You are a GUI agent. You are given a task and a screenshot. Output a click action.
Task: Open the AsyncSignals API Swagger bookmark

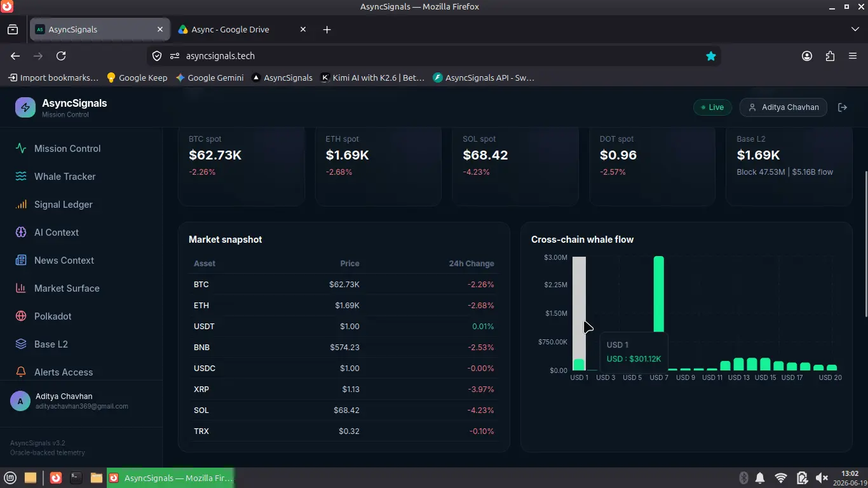pyautogui.click(x=484, y=78)
